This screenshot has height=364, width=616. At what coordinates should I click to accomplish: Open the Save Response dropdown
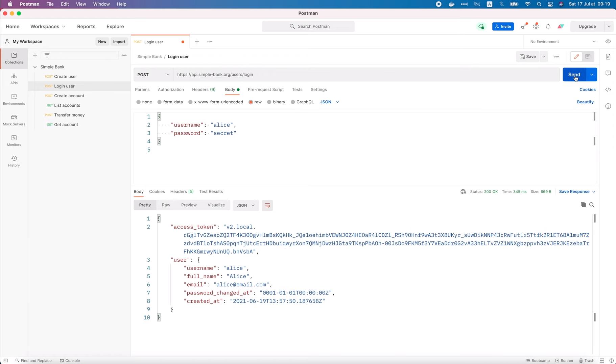(x=577, y=192)
